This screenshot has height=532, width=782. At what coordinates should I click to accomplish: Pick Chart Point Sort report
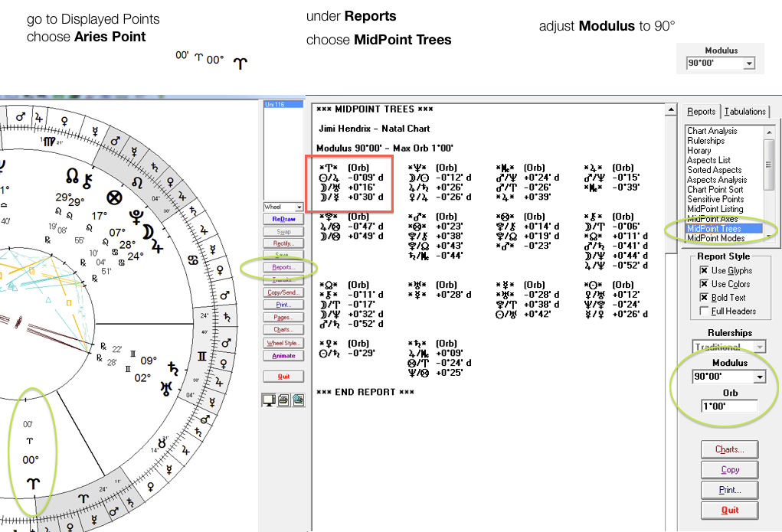point(715,190)
